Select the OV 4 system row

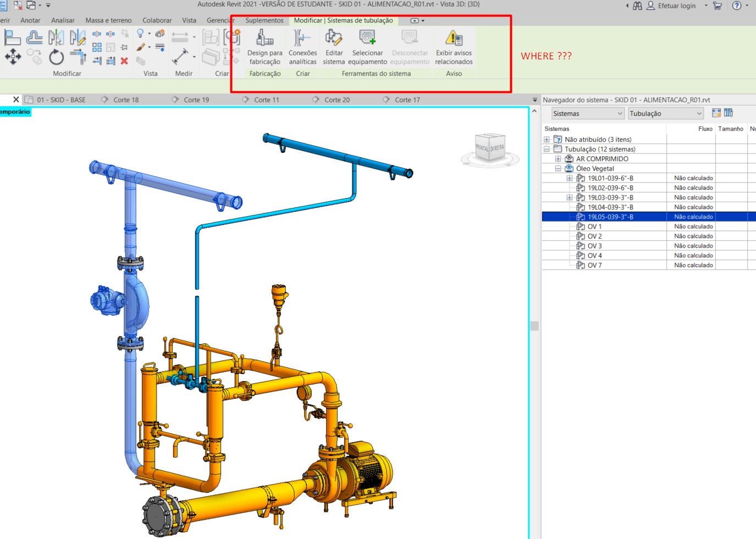pyautogui.click(x=649, y=256)
